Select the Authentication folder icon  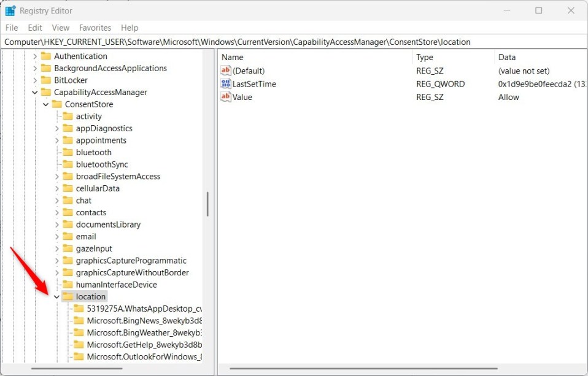(46, 56)
